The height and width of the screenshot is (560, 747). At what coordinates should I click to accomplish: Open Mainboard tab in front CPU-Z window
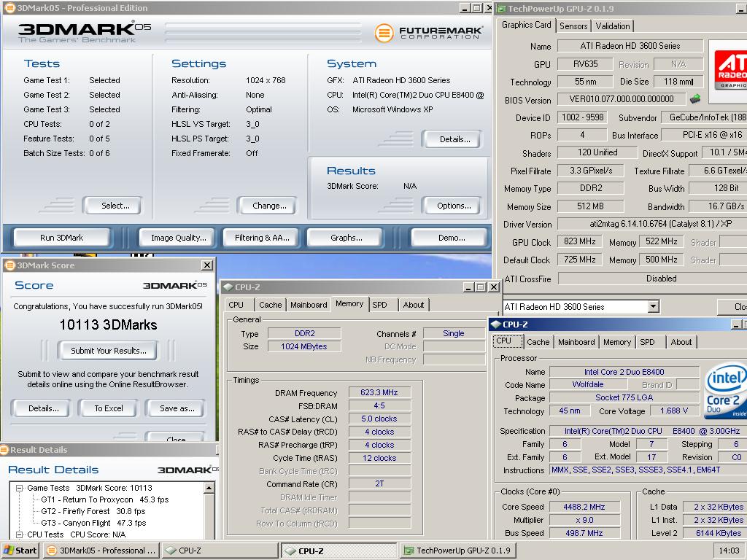point(576,342)
